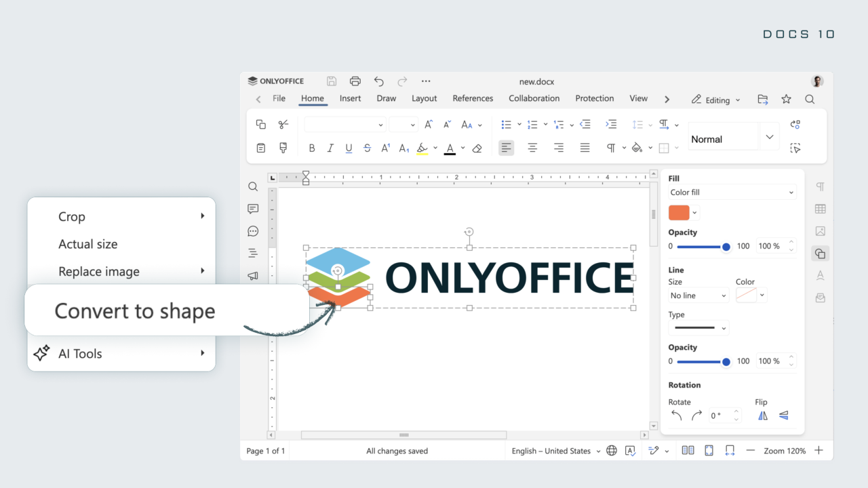This screenshot has width=868, height=488.
Task: Apply subscript formatting
Action: coord(403,148)
